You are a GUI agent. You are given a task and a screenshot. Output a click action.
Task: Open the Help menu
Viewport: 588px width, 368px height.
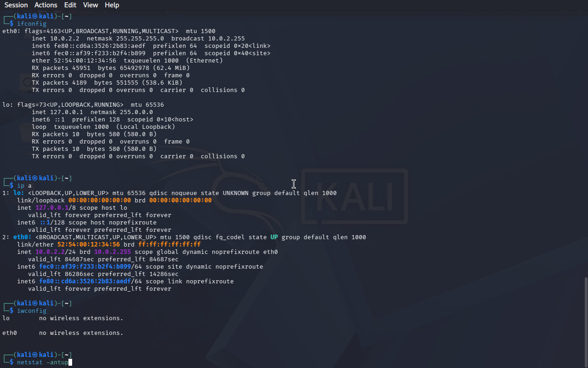[x=112, y=5]
